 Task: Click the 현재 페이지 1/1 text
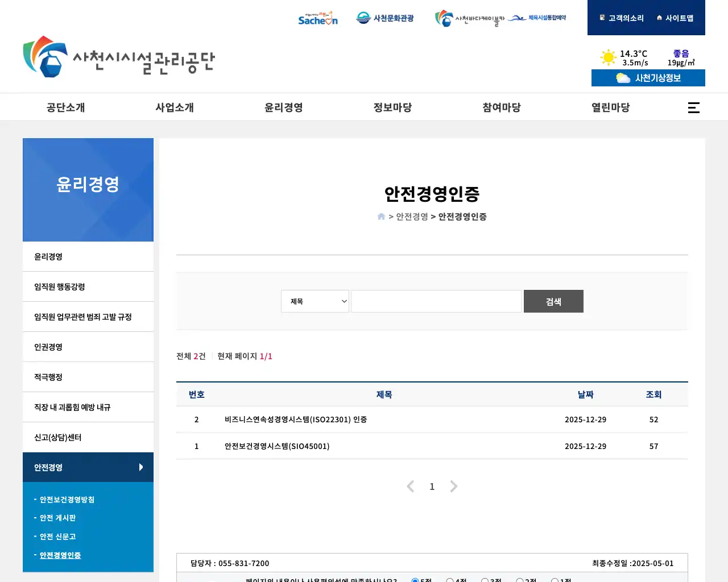point(245,356)
